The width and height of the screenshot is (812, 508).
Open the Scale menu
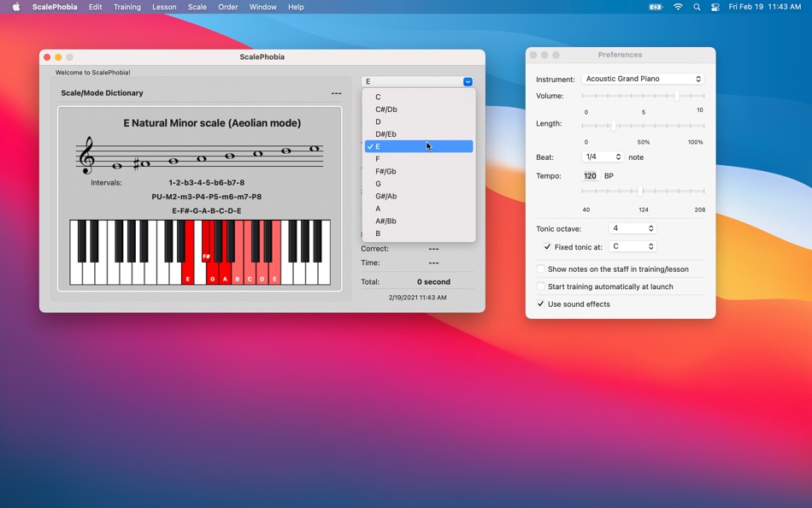pos(197,7)
